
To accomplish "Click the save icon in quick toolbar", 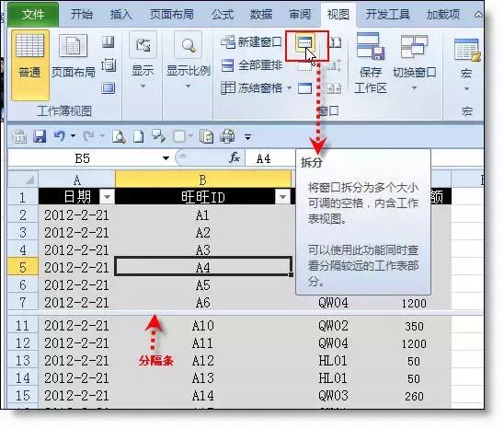I will [40, 136].
